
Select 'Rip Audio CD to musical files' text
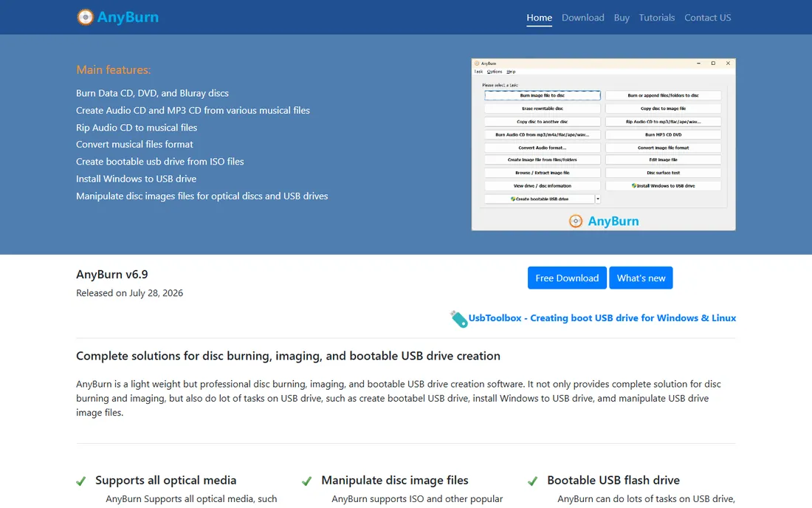[137, 128]
